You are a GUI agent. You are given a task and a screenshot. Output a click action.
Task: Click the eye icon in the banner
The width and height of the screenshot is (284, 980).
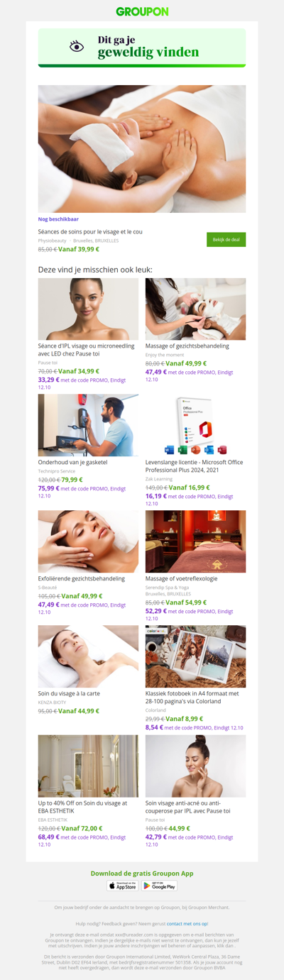click(x=77, y=47)
